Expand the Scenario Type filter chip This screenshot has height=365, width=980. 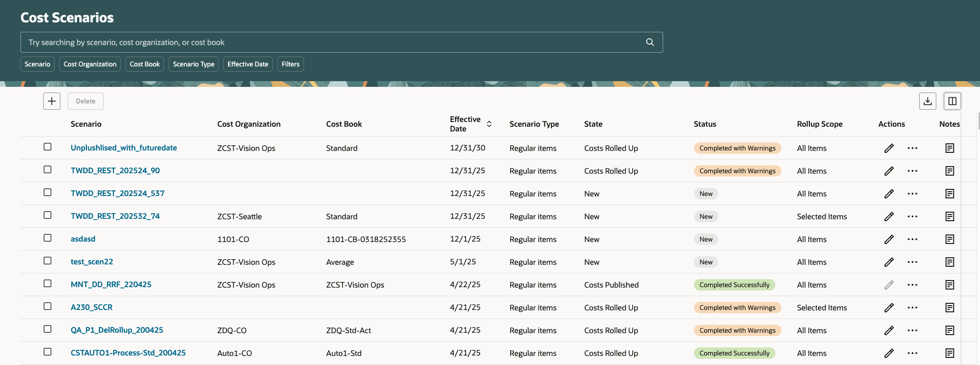(x=193, y=64)
